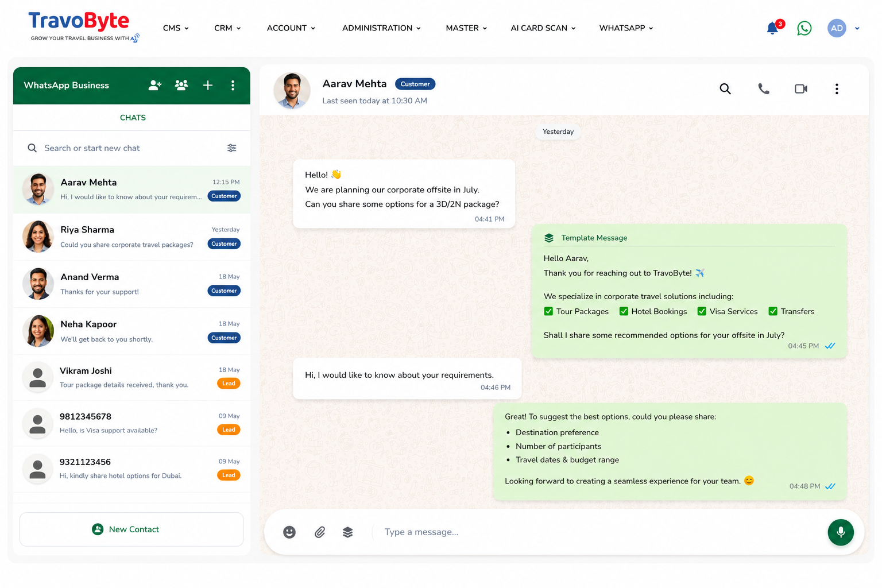This screenshot has height=588, width=882.
Task: Open message templates from composer
Action: click(x=347, y=532)
